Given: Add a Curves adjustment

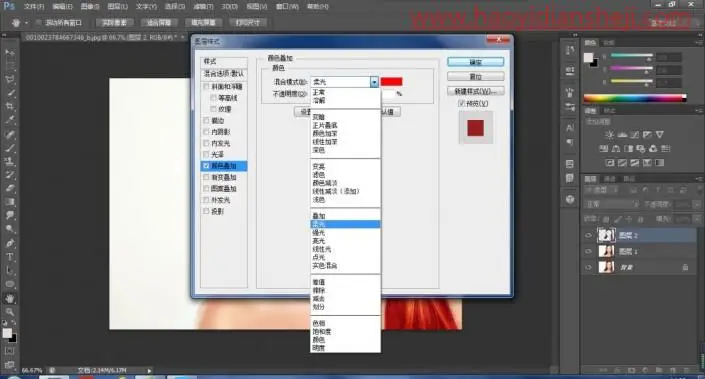Looking at the screenshot, I should [635, 134].
